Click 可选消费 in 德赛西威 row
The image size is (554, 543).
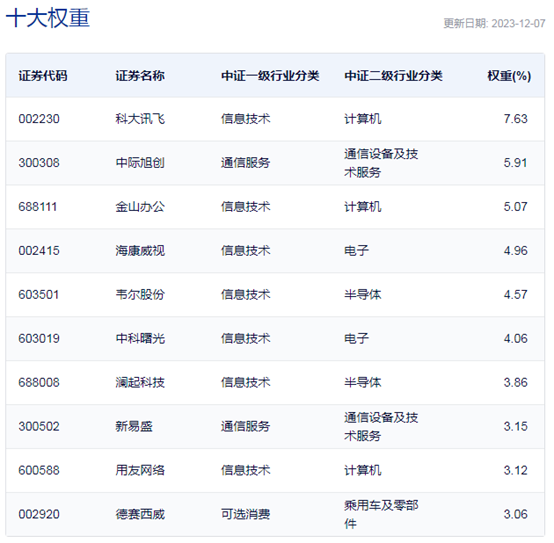click(246, 514)
